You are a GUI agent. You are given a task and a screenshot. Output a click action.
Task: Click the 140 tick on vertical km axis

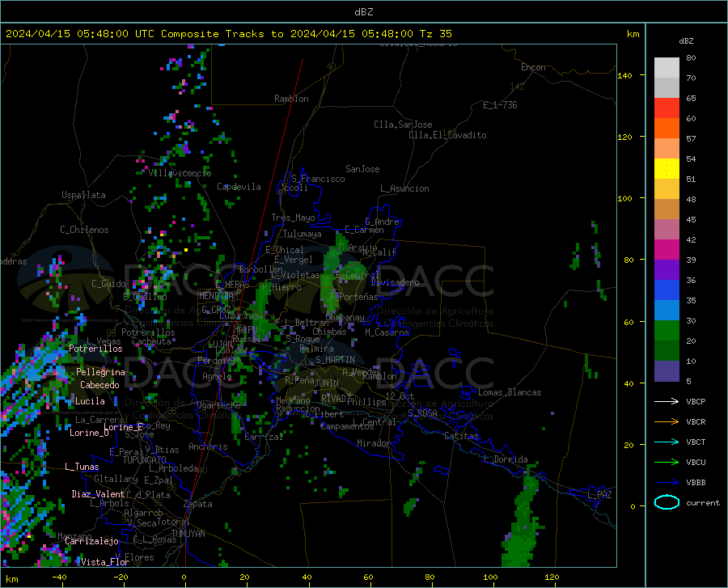[x=625, y=76]
